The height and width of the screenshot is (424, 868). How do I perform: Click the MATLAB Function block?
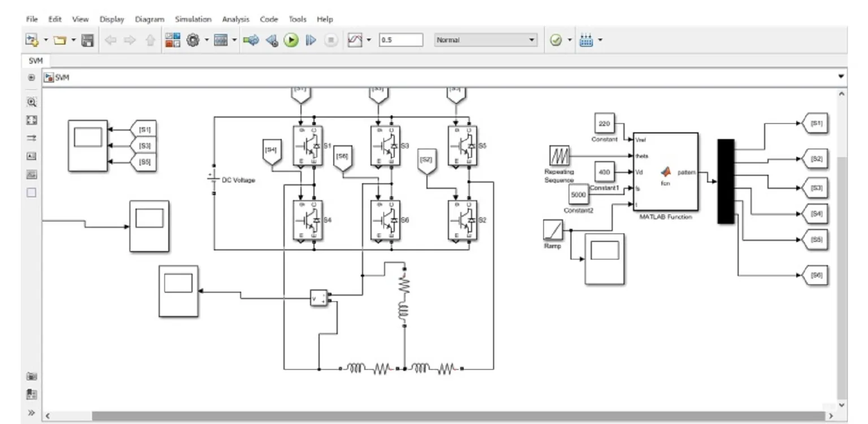(x=665, y=171)
